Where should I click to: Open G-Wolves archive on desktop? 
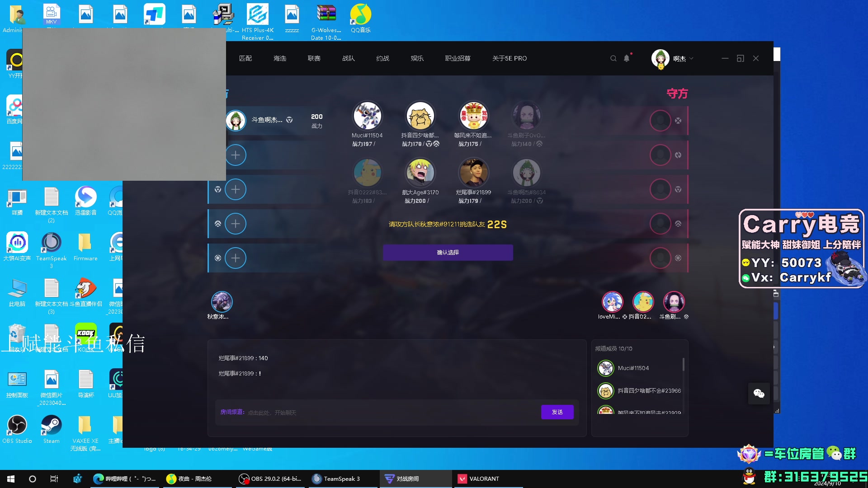pyautogui.click(x=326, y=22)
